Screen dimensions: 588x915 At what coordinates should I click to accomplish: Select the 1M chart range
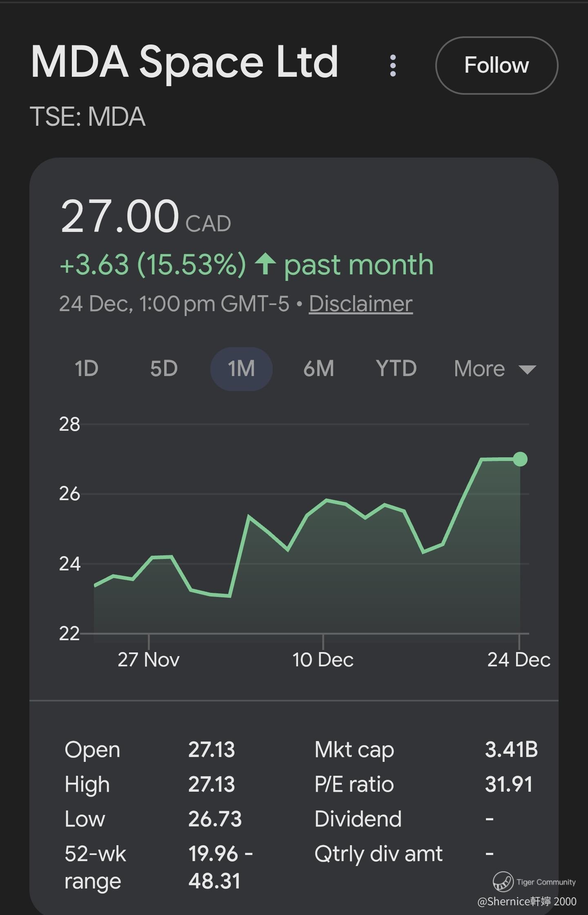241,369
